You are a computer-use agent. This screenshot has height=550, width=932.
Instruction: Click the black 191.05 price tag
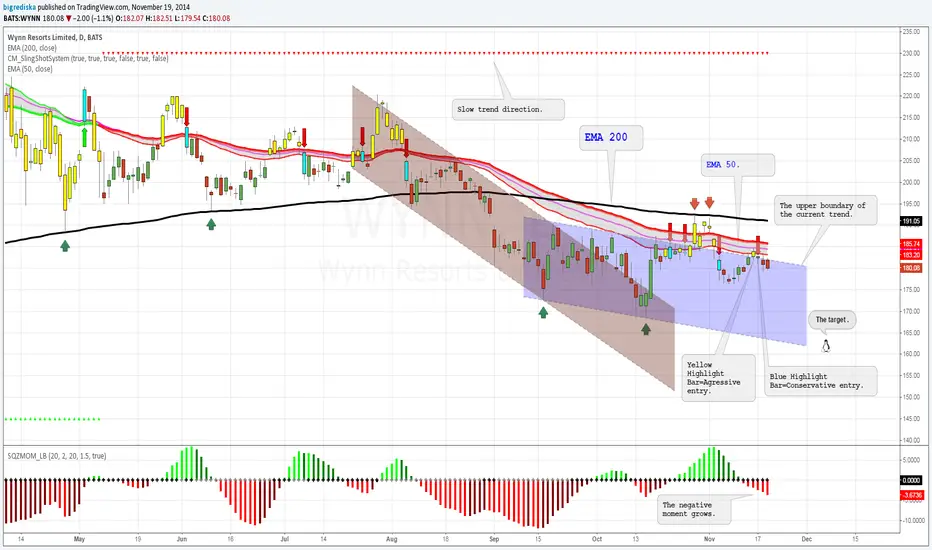(911, 221)
